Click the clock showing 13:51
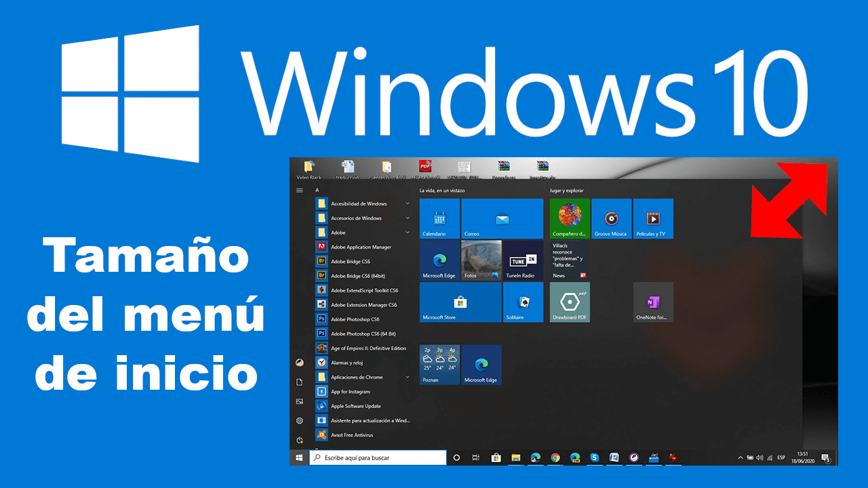The height and width of the screenshot is (488, 868). click(x=802, y=457)
